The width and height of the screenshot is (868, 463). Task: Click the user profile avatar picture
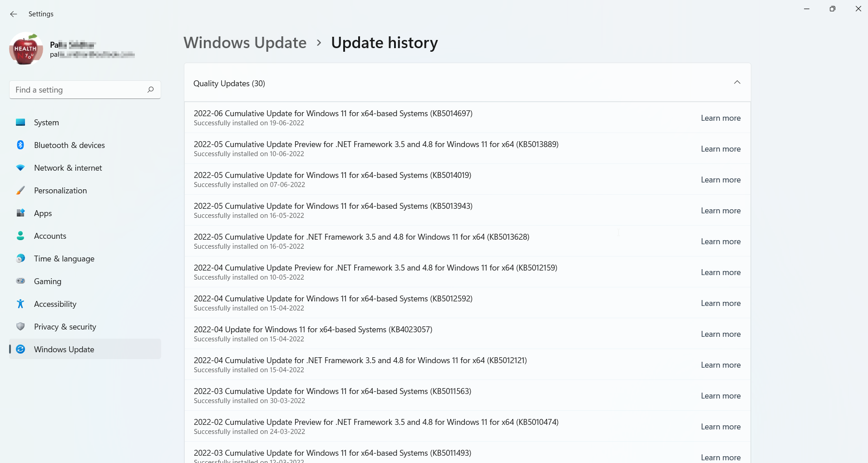pos(26,49)
